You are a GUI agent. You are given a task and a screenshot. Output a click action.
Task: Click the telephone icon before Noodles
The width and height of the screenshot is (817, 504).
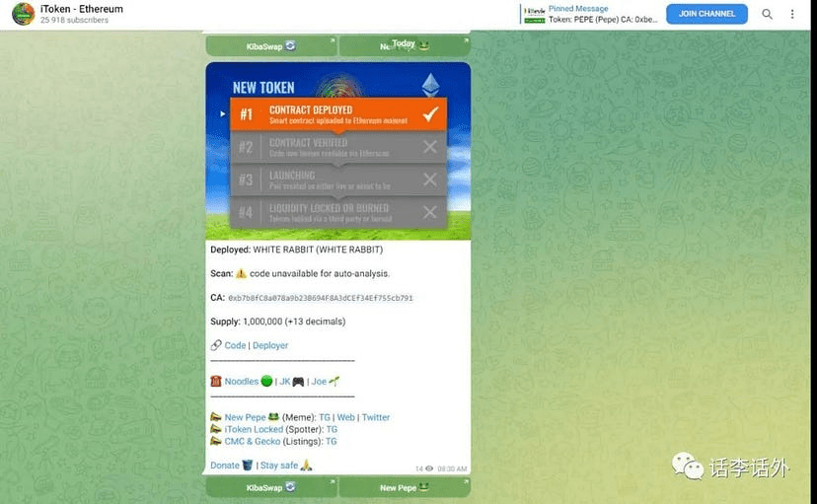pos(216,381)
